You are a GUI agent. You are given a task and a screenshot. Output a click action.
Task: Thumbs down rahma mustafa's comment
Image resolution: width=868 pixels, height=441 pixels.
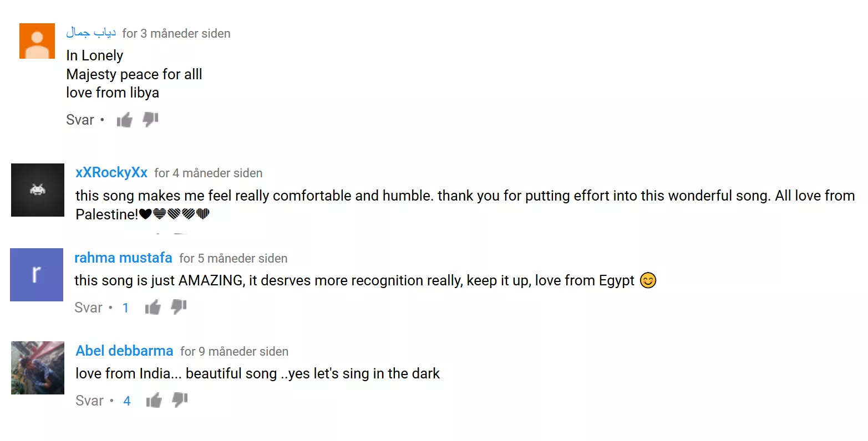179,307
